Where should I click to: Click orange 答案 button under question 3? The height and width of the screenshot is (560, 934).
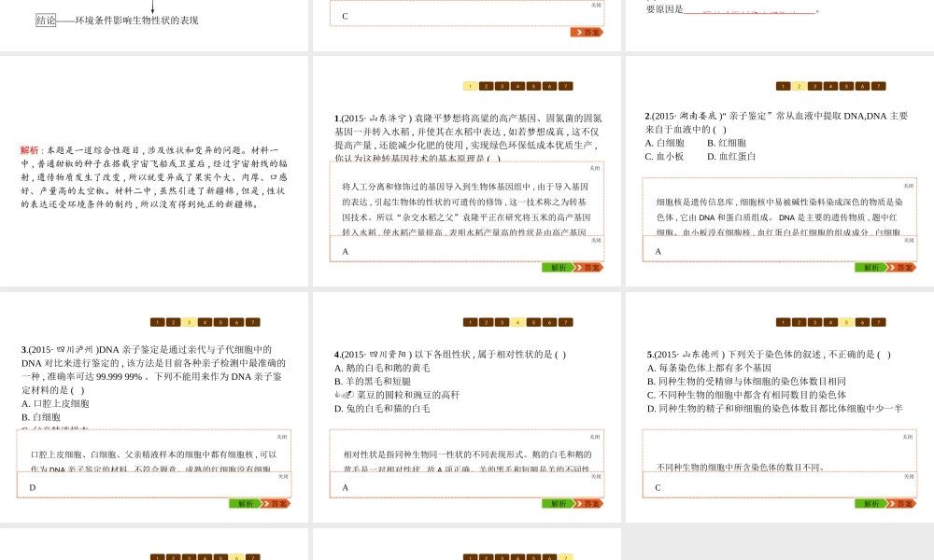(277, 504)
